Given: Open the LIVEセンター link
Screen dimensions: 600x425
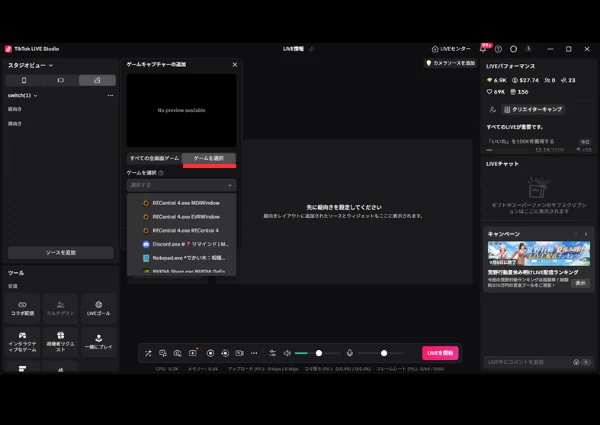Looking at the screenshot, I should (x=451, y=49).
